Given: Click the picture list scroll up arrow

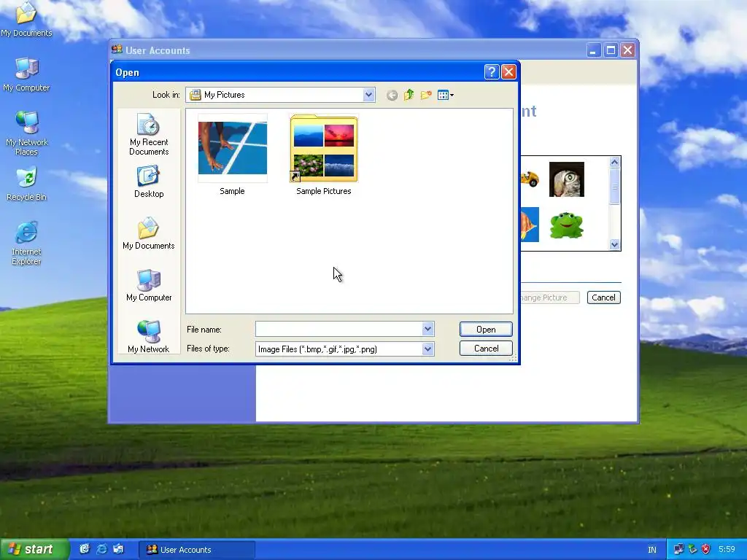Looking at the screenshot, I should tap(614, 163).
